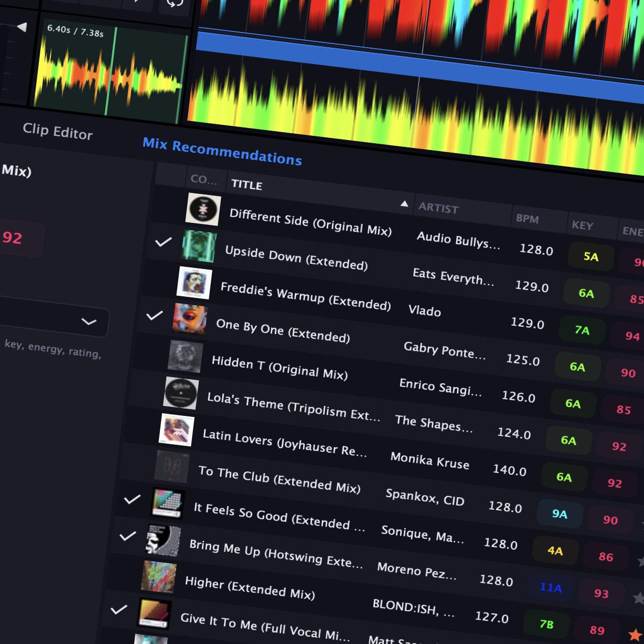This screenshot has width=644, height=644.
Task: Sort tracks by the ARTIST column
Action: [438, 209]
